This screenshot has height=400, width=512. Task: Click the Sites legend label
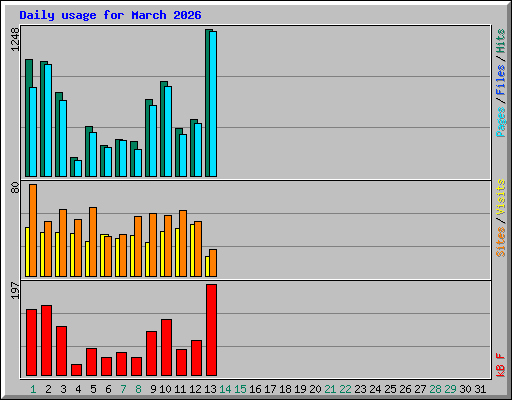point(500,242)
